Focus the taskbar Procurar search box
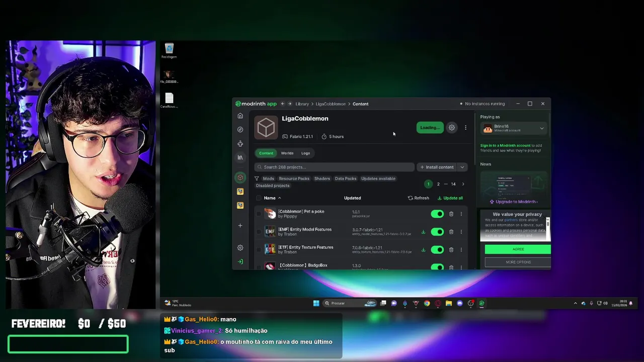This screenshot has height=362, width=644. click(349, 303)
